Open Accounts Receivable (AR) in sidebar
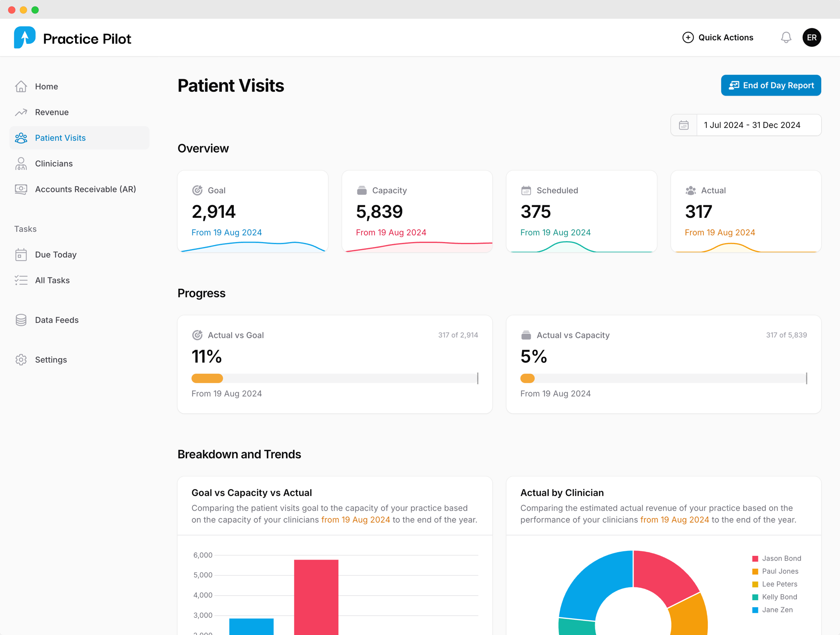 pos(85,190)
